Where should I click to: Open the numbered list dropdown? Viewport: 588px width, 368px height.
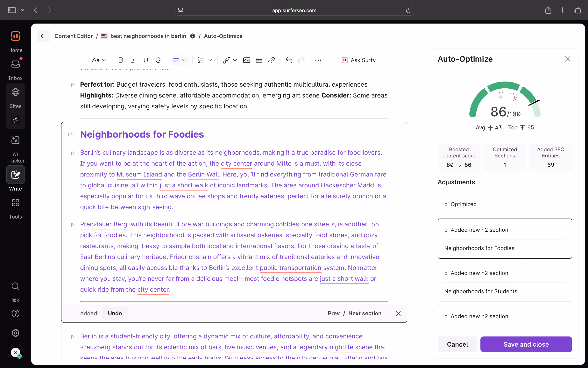pyautogui.click(x=205, y=60)
